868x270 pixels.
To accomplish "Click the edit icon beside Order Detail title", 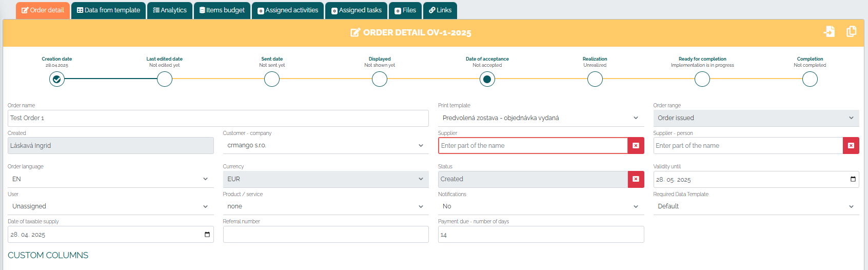I will (355, 33).
